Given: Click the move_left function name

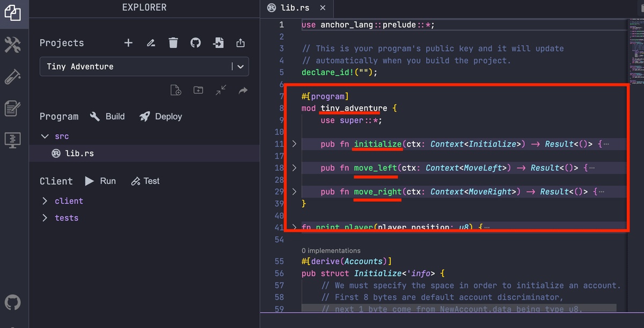Looking at the screenshot, I should tap(376, 168).
